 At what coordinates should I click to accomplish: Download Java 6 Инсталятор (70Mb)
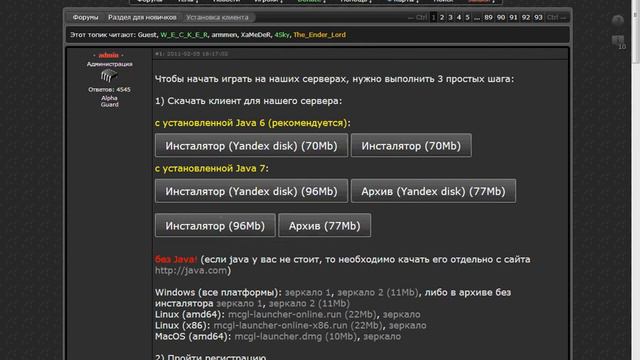(x=411, y=146)
